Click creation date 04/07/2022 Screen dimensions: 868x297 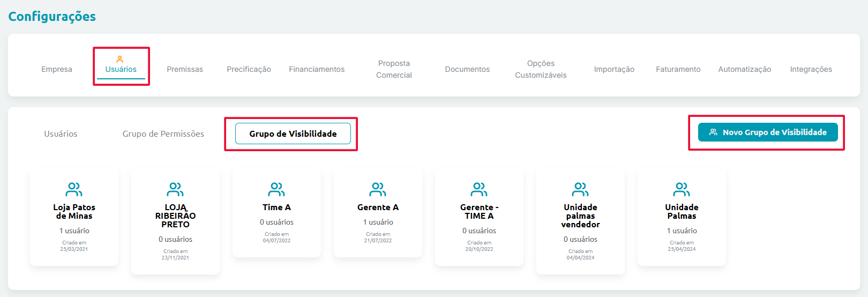coord(276,240)
